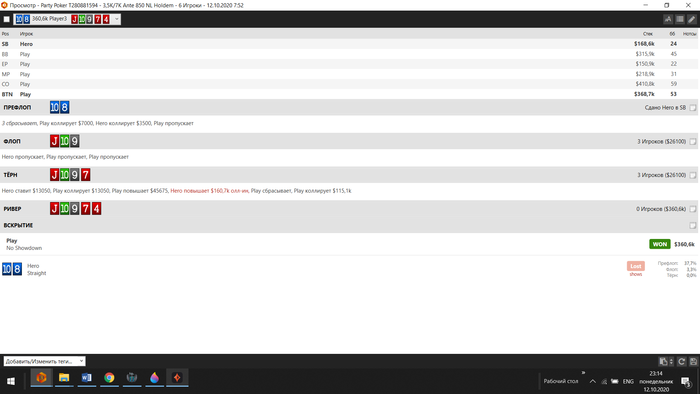Click the 10 card in the Префлоп row
The width and height of the screenshot is (700, 394).
(x=54, y=107)
